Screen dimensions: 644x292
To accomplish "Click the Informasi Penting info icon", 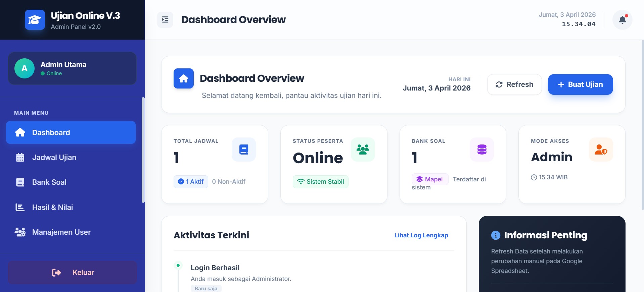I will tap(496, 235).
